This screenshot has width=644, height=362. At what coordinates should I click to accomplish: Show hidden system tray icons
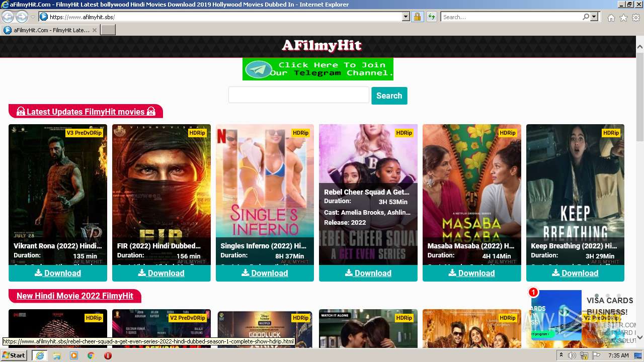point(561,355)
